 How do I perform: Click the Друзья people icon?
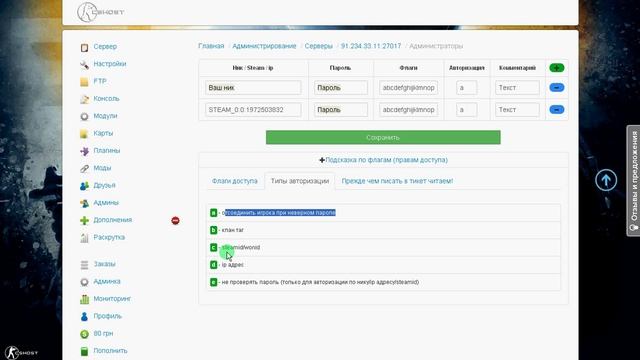point(84,186)
